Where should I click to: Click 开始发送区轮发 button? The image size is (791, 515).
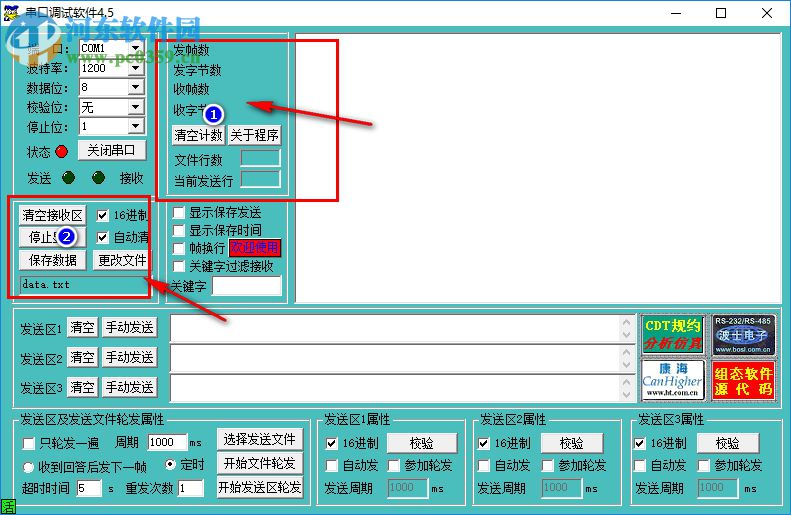pyautogui.click(x=260, y=487)
